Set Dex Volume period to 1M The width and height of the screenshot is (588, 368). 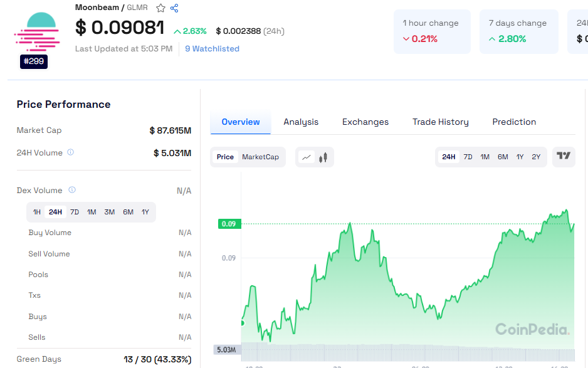(92, 212)
